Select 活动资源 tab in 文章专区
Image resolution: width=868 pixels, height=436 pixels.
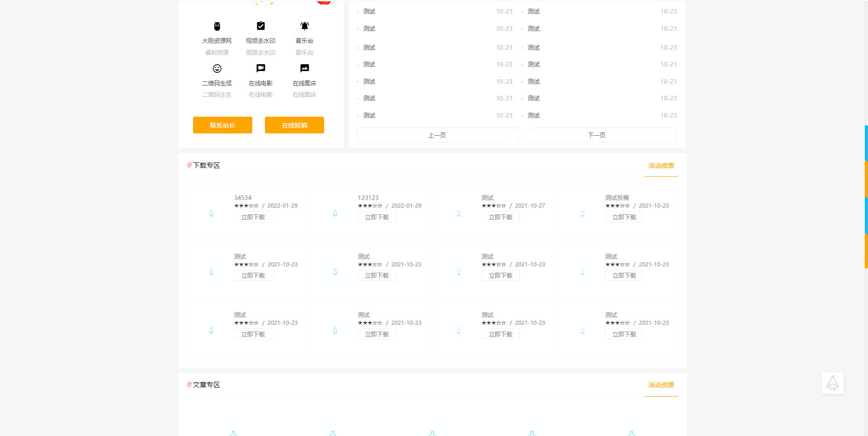[661, 385]
